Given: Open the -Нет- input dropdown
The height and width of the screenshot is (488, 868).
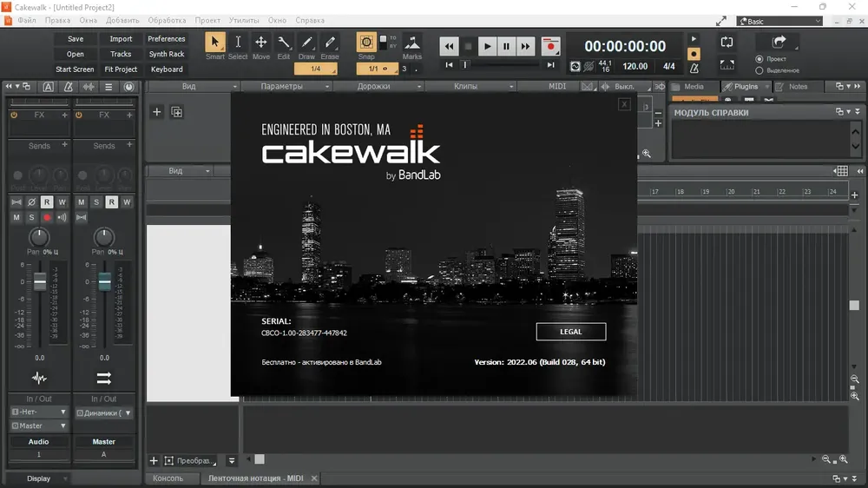Looking at the screenshot, I should (x=39, y=412).
